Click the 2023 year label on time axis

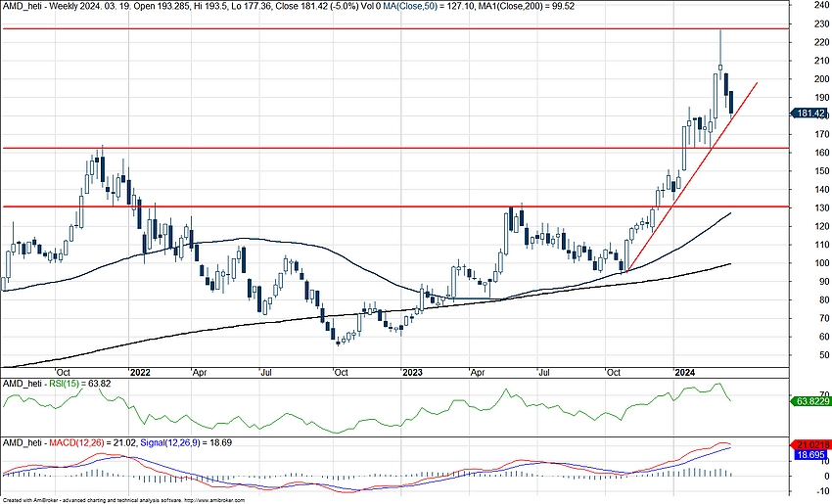point(413,373)
